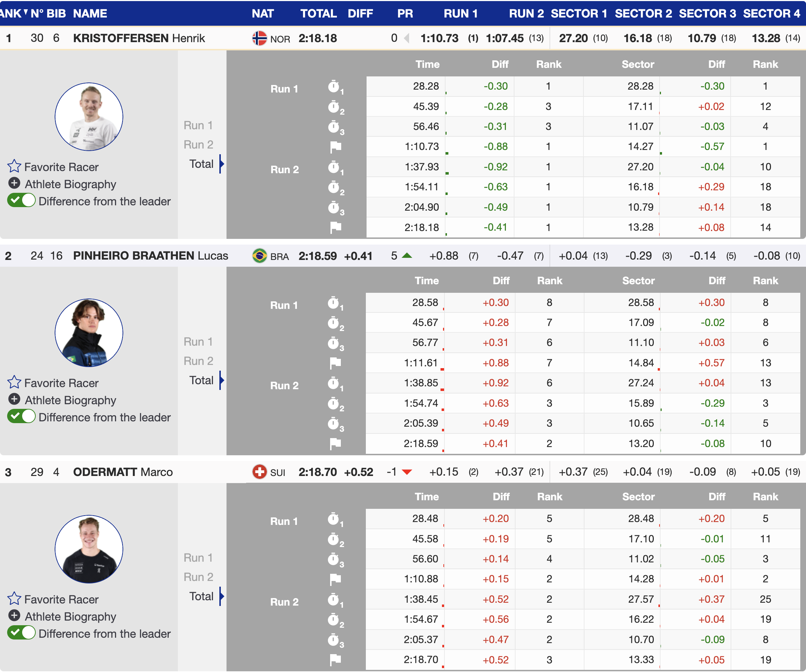Switch to Run 2 tab for Odermatt
The height and width of the screenshot is (672, 806).
(x=198, y=577)
